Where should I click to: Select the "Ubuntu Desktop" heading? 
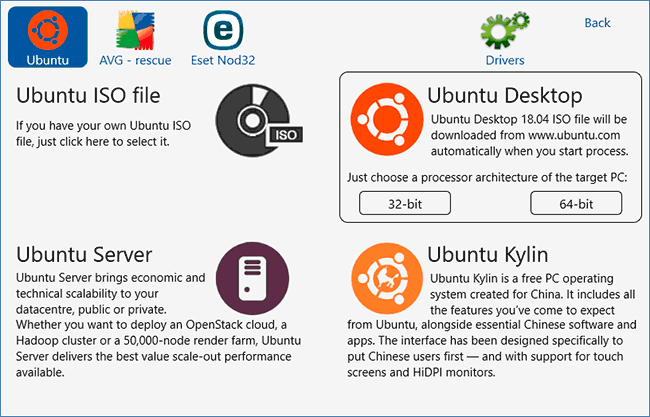[505, 95]
